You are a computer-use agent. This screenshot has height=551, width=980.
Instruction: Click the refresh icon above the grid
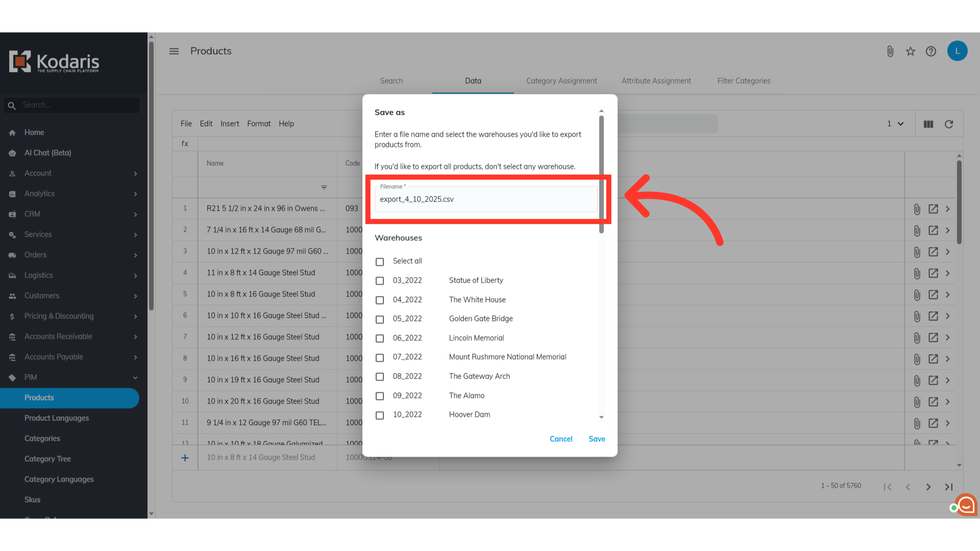[x=949, y=124]
